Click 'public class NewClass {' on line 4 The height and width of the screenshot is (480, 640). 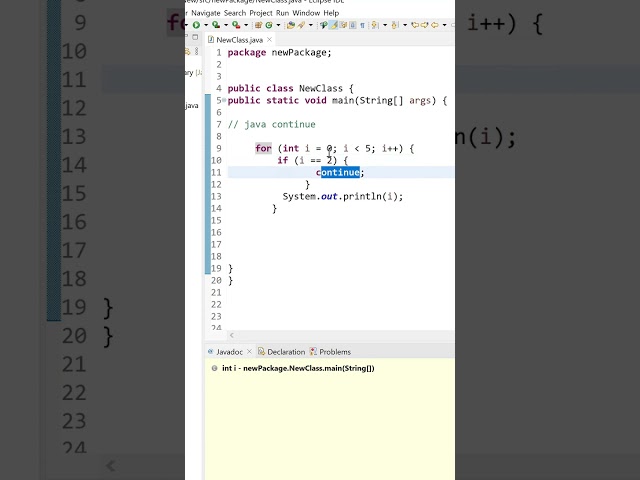[x=291, y=89]
